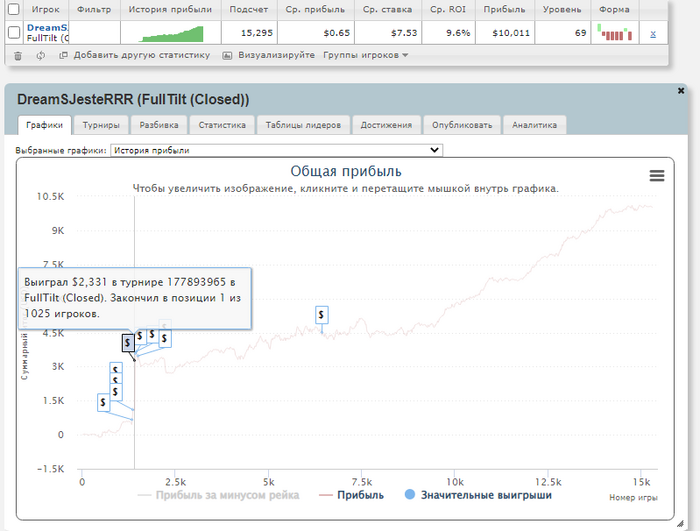Sort by Уровень column header
Viewport: 700px width, 531px height.
pyautogui.click(x=562, y=9)
